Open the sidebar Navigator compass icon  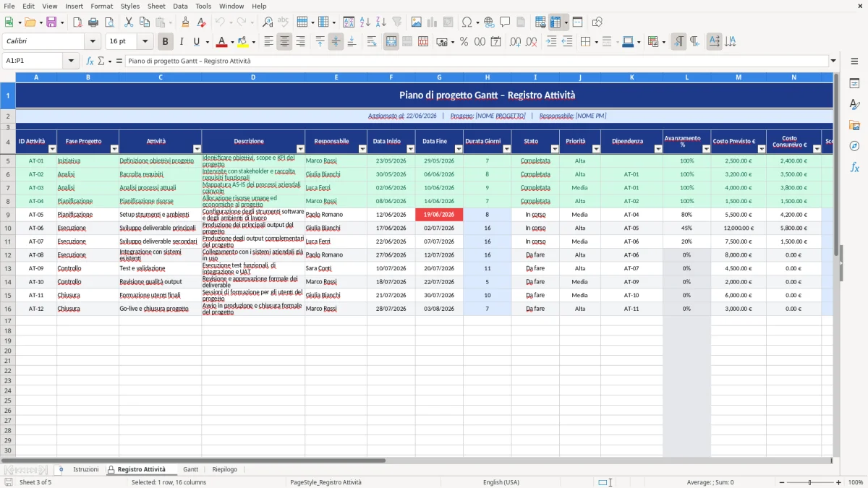pyautogui.click(x=854, y=146)
